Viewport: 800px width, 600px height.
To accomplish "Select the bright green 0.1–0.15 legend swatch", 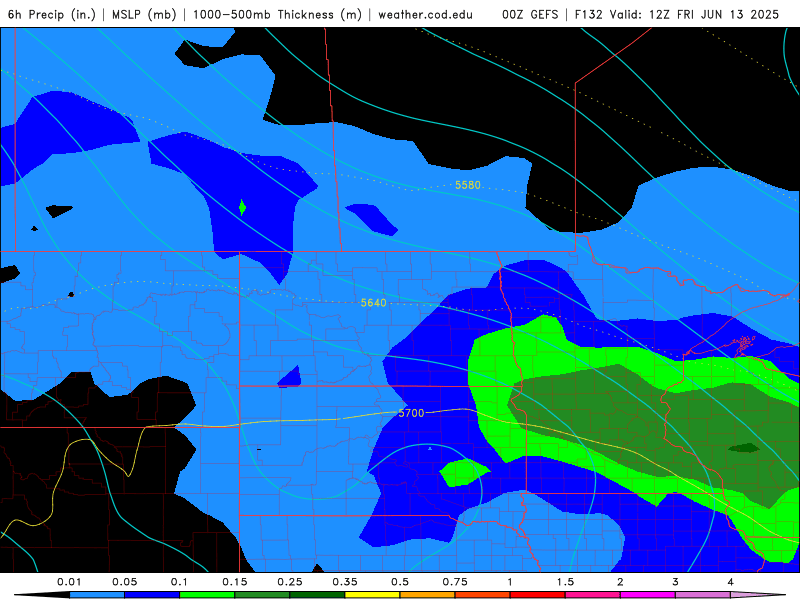I will (207, 595).
